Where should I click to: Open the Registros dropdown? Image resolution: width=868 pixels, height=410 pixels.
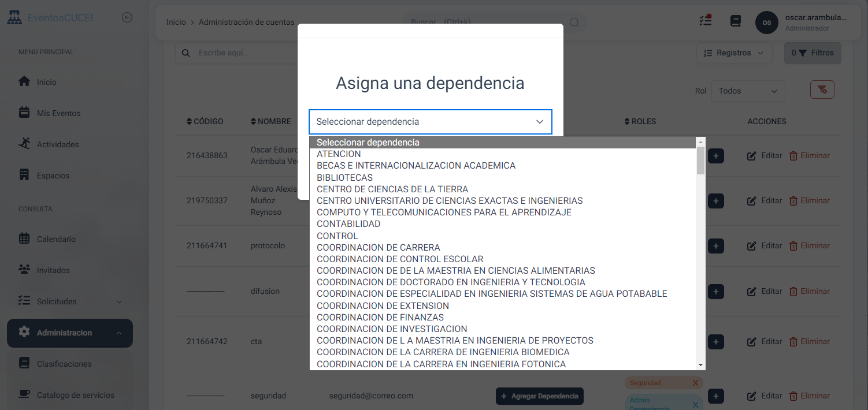[x=734, y=53]
